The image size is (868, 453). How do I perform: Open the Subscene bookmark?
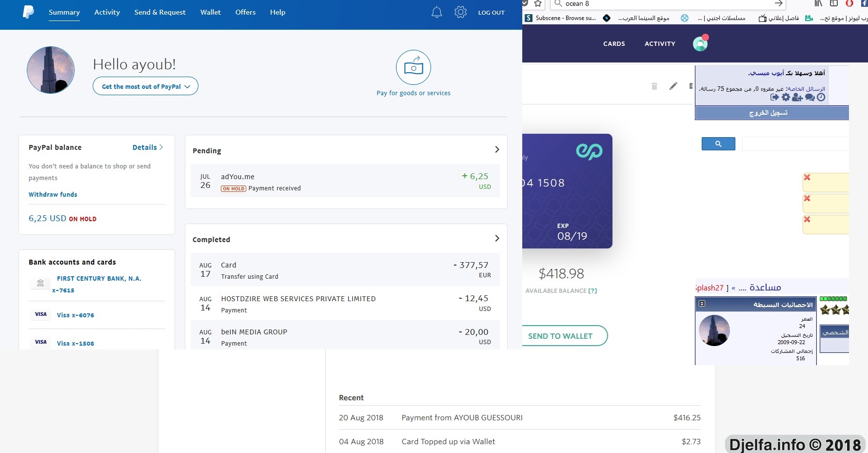pos(560,18)
